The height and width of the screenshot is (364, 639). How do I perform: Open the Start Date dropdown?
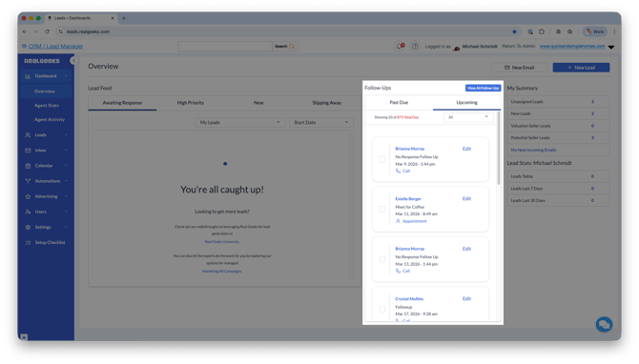pos(320,122)
